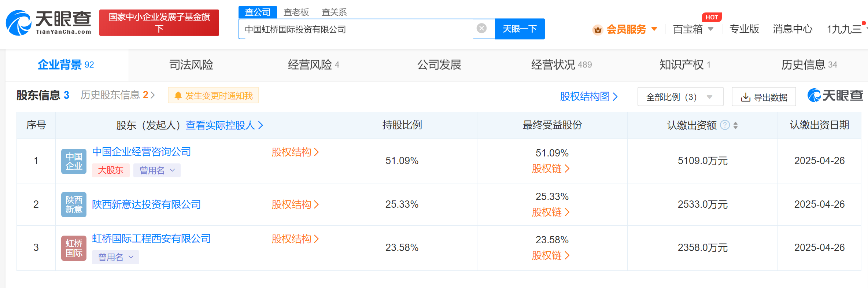Open the 全部比例 (3) filter dropdown
Screen dimensions: 868x288
pos(680,97)
